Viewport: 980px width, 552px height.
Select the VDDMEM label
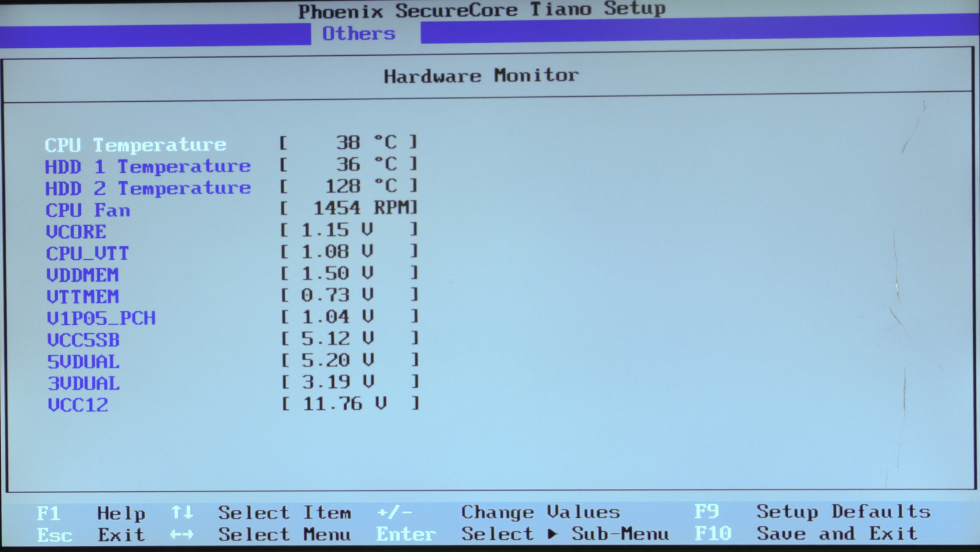click(83, 275)
